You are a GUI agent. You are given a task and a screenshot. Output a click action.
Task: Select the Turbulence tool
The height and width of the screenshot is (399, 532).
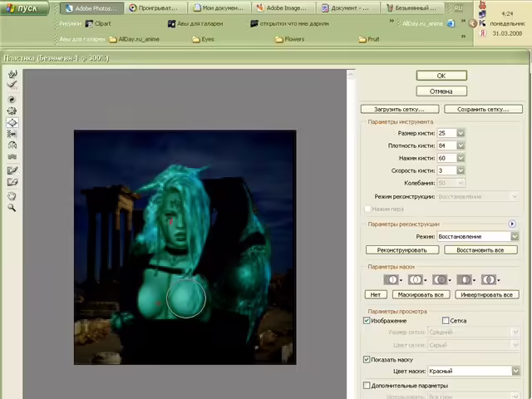[x=12, y=157]
